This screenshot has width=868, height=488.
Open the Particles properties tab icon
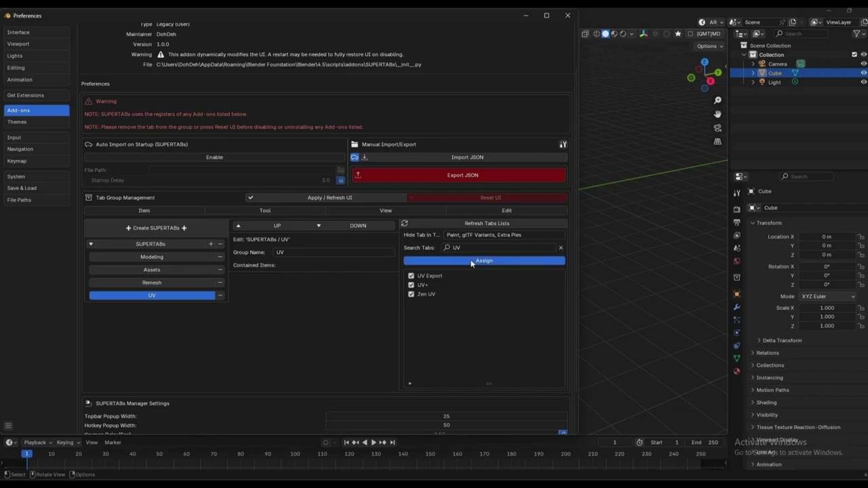[737, 320]
